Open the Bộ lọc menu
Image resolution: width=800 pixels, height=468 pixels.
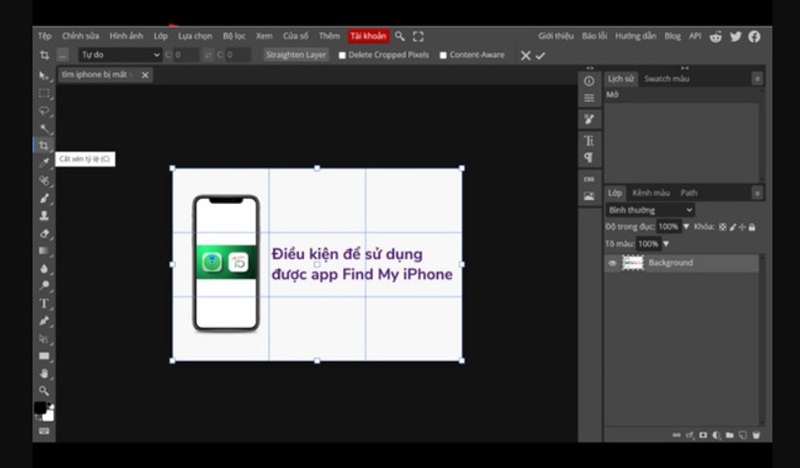234,36
